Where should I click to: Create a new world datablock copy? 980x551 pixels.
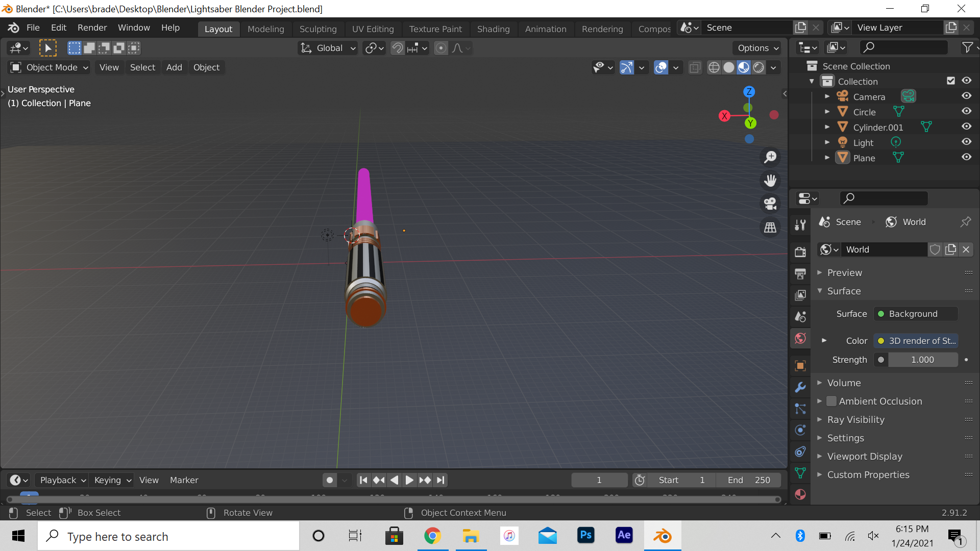click(x=950, y=249)
